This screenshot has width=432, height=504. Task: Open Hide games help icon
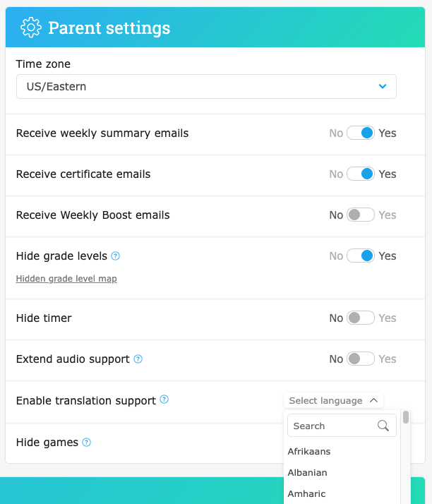(x=86, y=443)
